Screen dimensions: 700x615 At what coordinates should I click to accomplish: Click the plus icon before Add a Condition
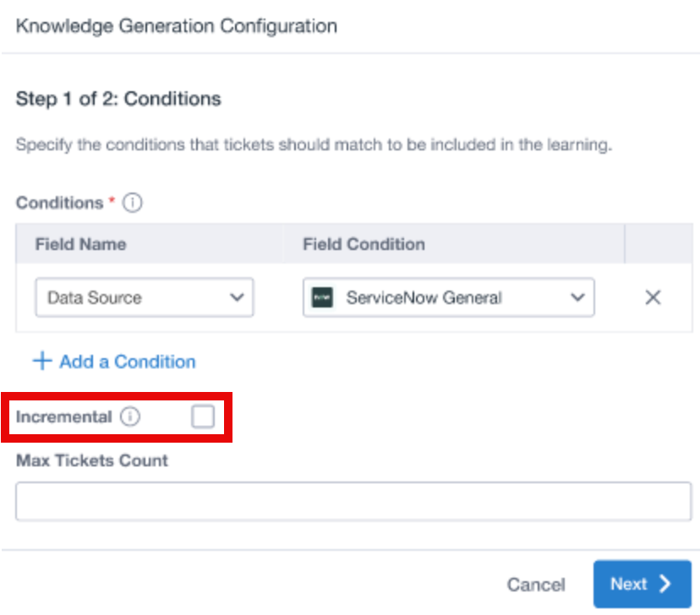(42, 361)
